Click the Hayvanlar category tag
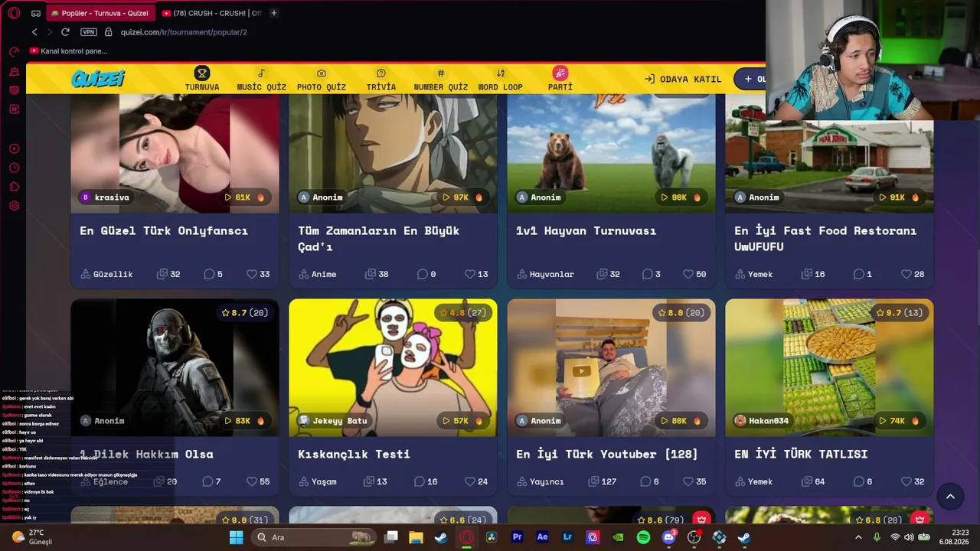The image size is (980, 551). pos(545,274)
